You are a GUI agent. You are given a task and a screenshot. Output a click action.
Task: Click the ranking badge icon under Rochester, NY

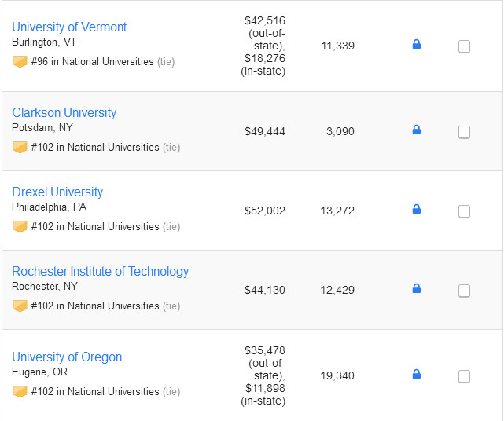20,306
